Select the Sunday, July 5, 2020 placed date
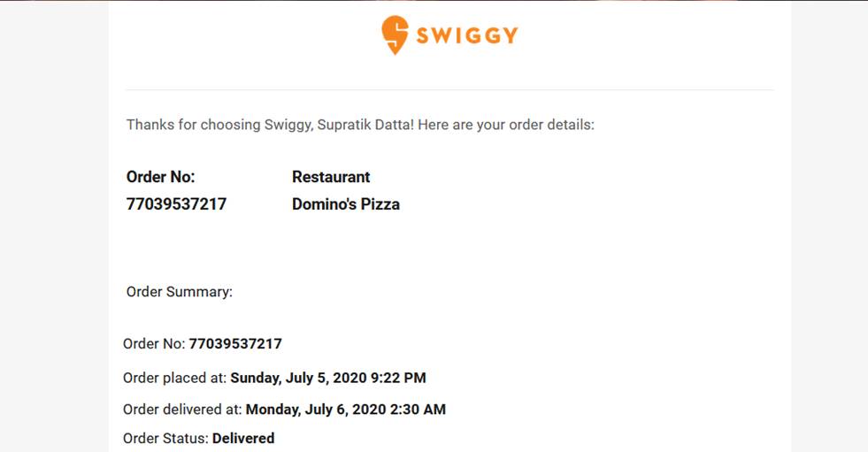 click(x=303, y=378)
